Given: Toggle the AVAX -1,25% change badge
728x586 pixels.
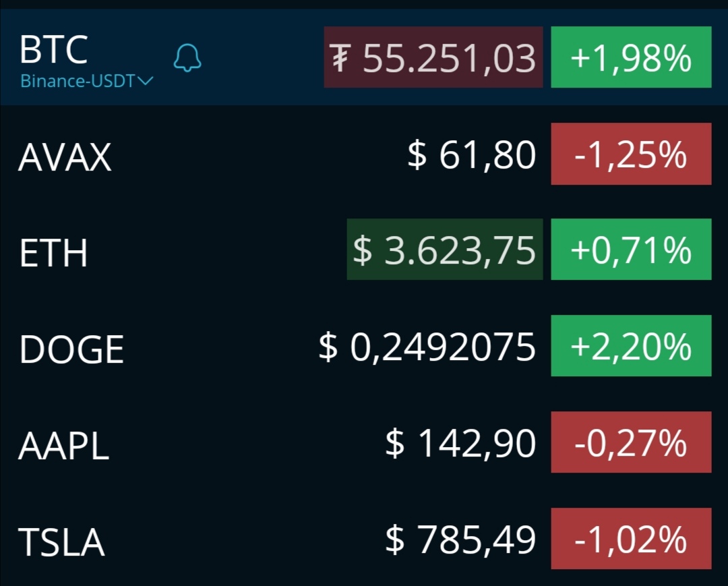Looking at the screenshot, I should coord(631,154).
